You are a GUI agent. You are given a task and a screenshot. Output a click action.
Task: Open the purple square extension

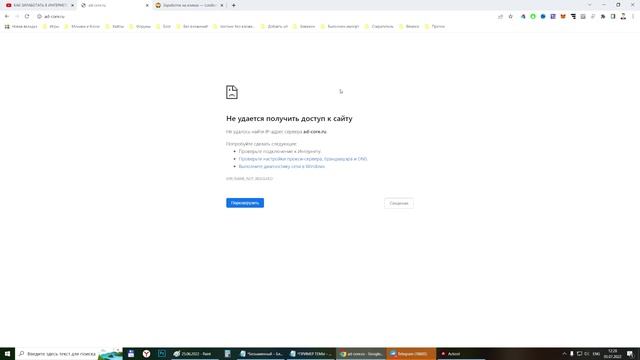pos(553,16)
